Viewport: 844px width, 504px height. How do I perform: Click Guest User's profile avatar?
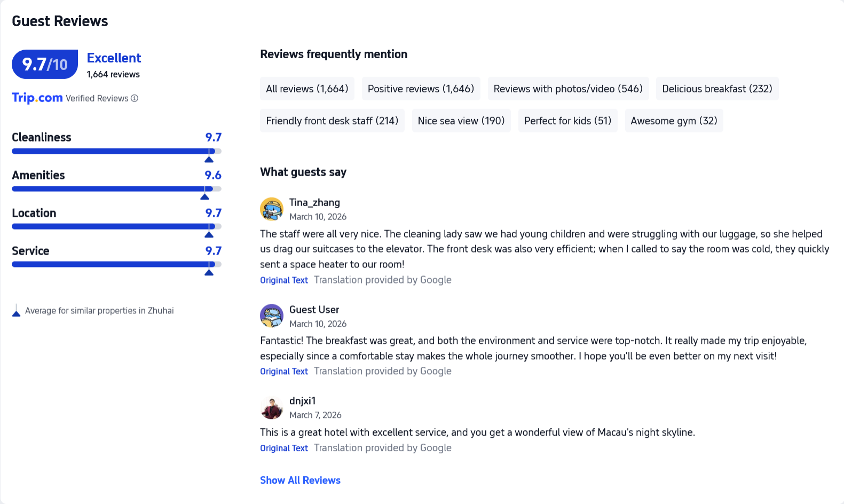point(272,316)
